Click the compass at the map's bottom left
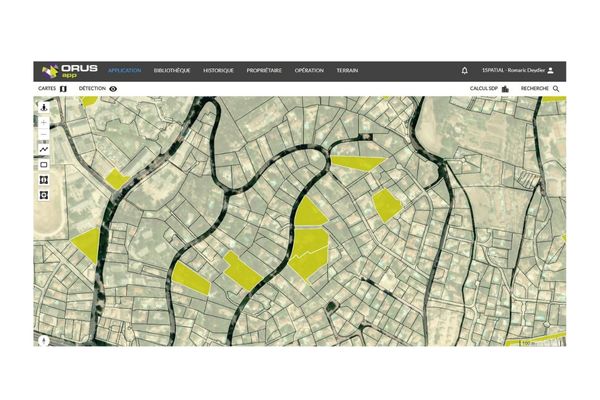This screenshot has height=400, width=600. 44,338
